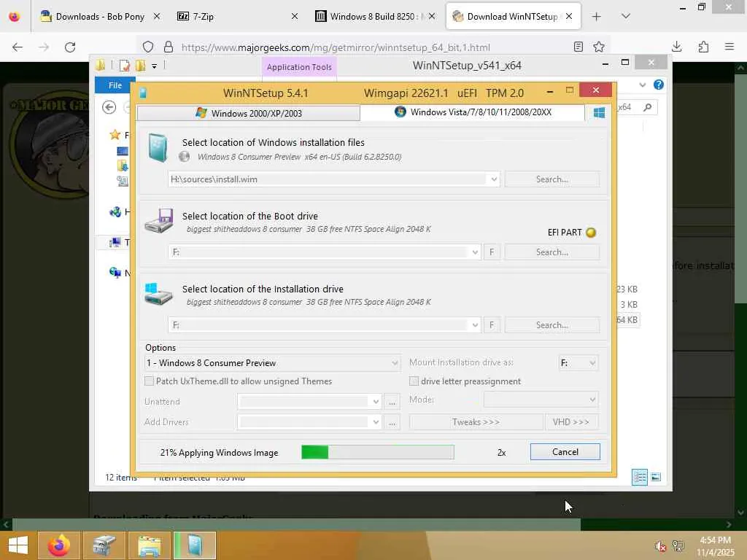Open the Application Tools ribbon tab
This screenshot has height=560, width=747.
[299, 67]
